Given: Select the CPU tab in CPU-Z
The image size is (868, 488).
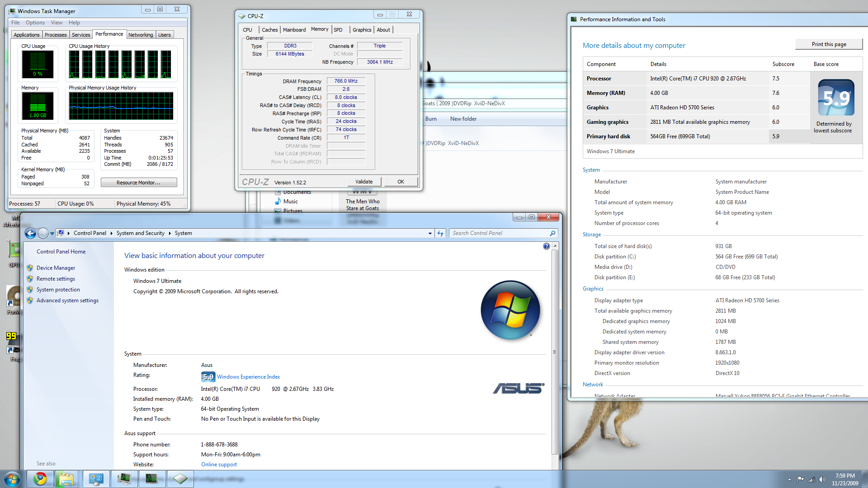Looking at the screenshot, I should 248,30.
